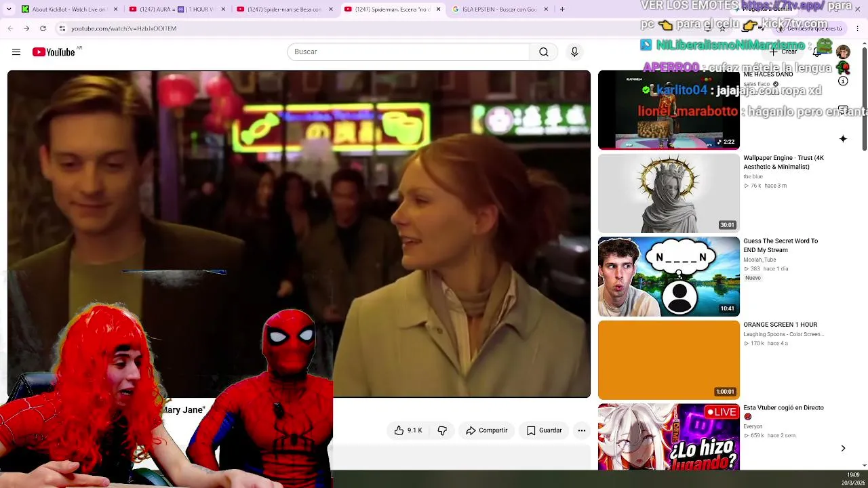Focus the Buscar search field

(x=408, y=52)
